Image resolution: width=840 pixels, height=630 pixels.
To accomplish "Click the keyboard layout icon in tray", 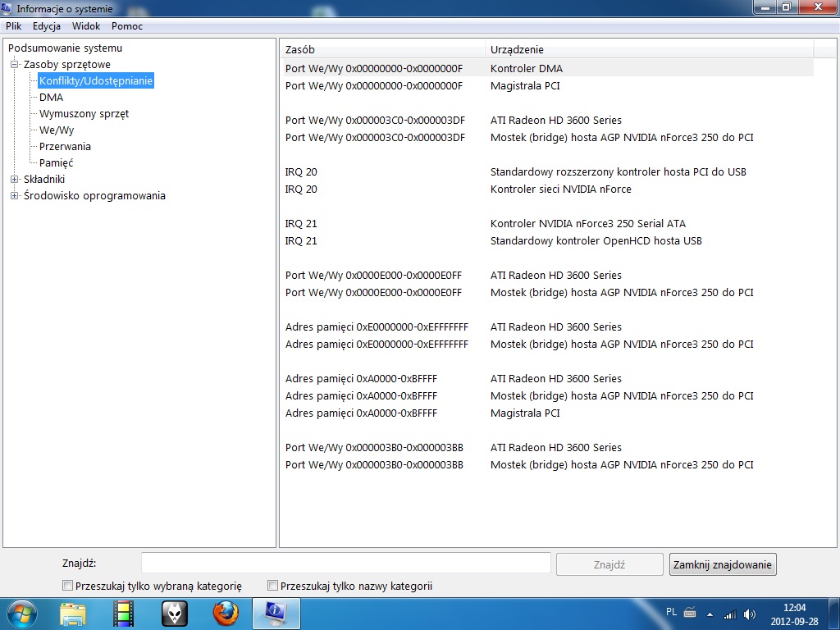I will click(x=690, y=612).
